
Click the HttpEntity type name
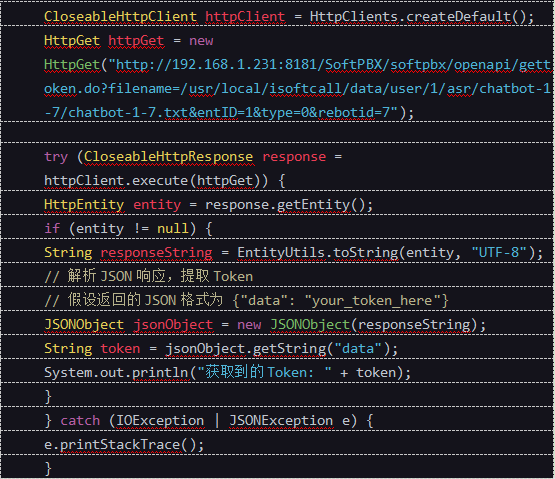[x=84, y=205]
